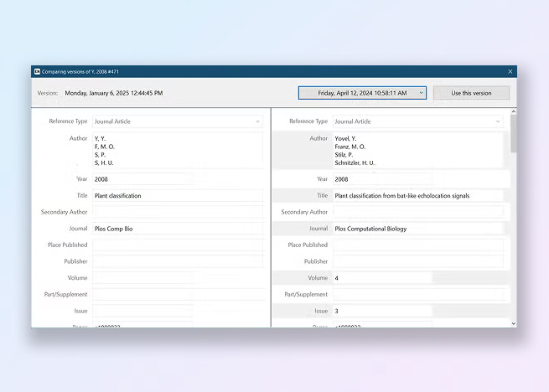Click left Title field 'Plant classification'
Screen dimensions: 549x392
178,196
